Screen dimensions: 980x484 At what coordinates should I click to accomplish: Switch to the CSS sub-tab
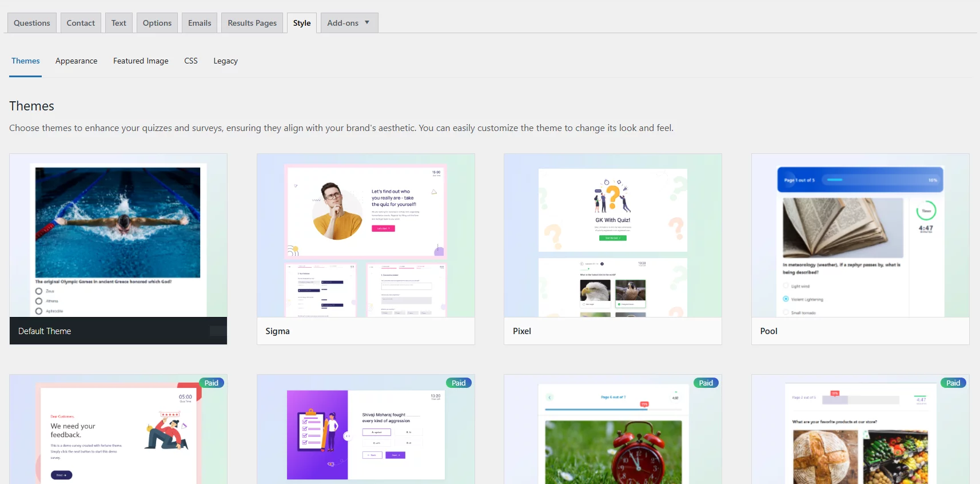(x=191, y=61)
